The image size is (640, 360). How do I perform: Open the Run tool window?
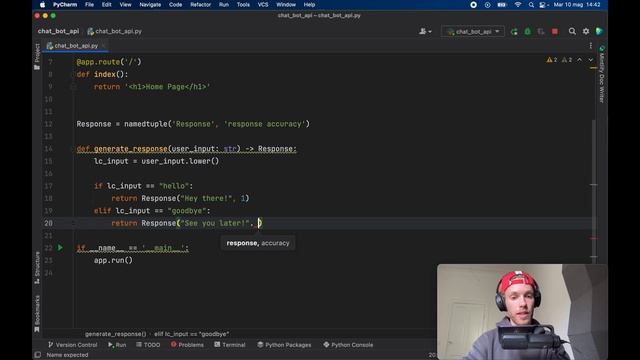click(117, 345)
